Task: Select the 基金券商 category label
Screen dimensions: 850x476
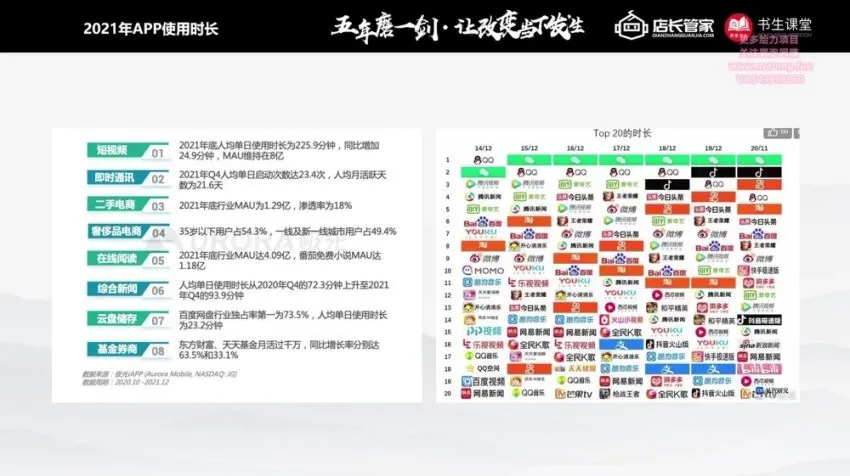Action: (x=117, y=349)
